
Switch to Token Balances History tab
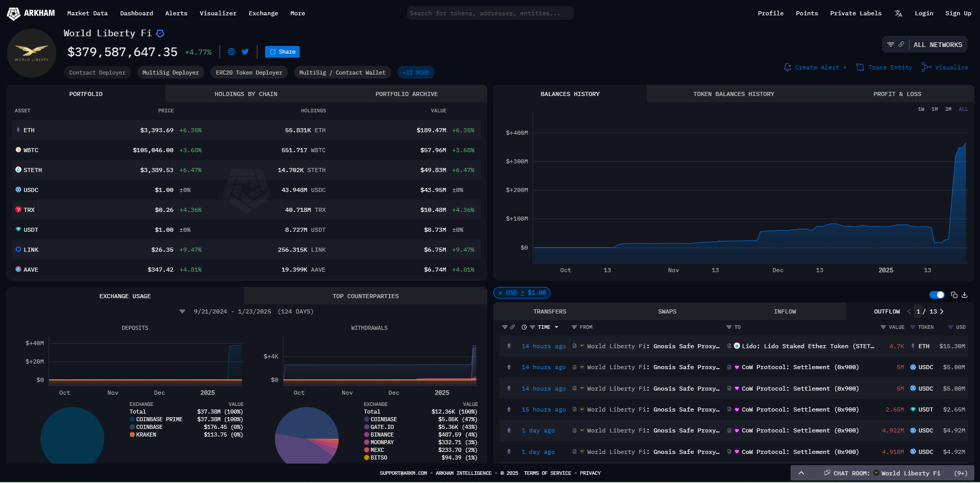[733, 94]
